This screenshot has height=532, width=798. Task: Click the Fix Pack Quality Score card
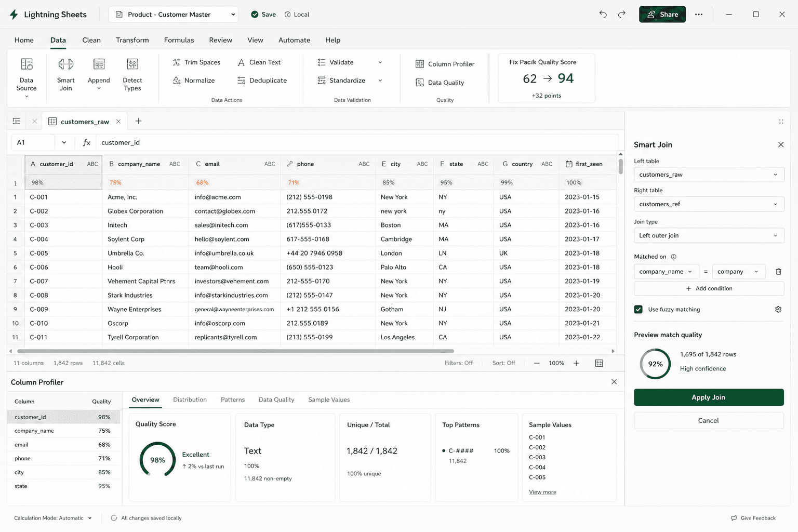[547, 78]
